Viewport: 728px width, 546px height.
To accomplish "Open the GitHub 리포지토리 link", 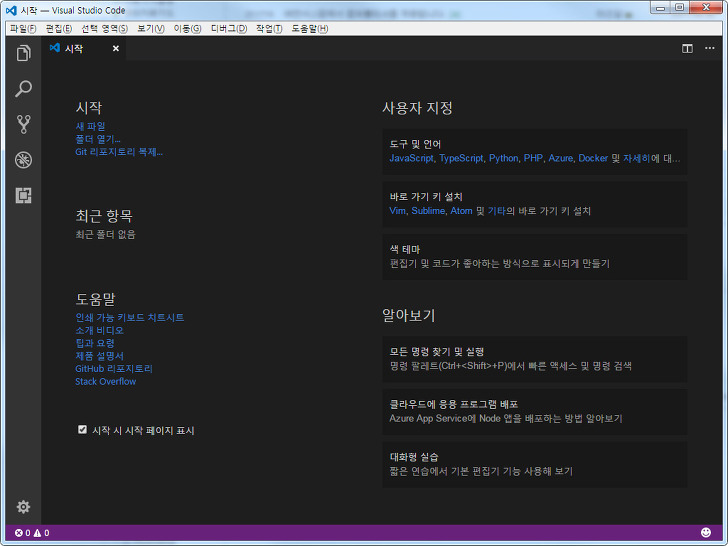I will point(114,369).
